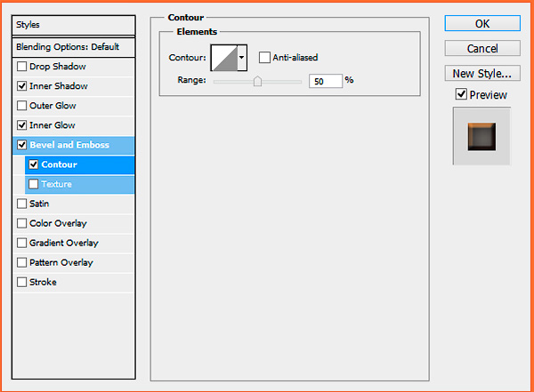This screenshot has width=534, height=392.
Task: Uncheck the Contour sub-item checkbox
Action: click(34, 164)
